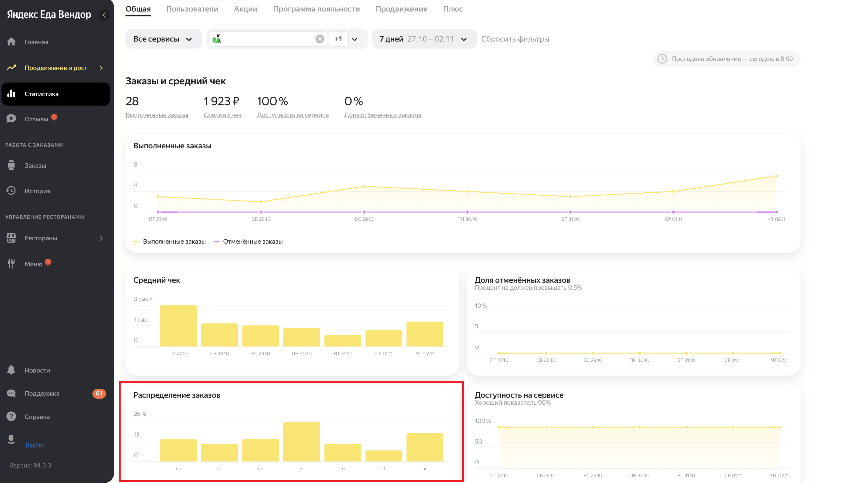Click the Thursday bar in Распределение заказов
This screenshot has height=483, width=868.
click(301, 441)
